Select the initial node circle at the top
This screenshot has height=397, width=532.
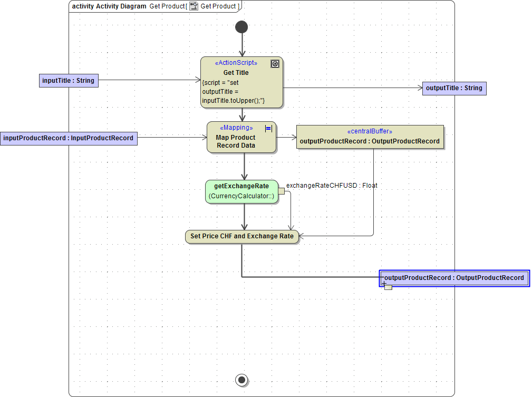(x=241, y=26)
